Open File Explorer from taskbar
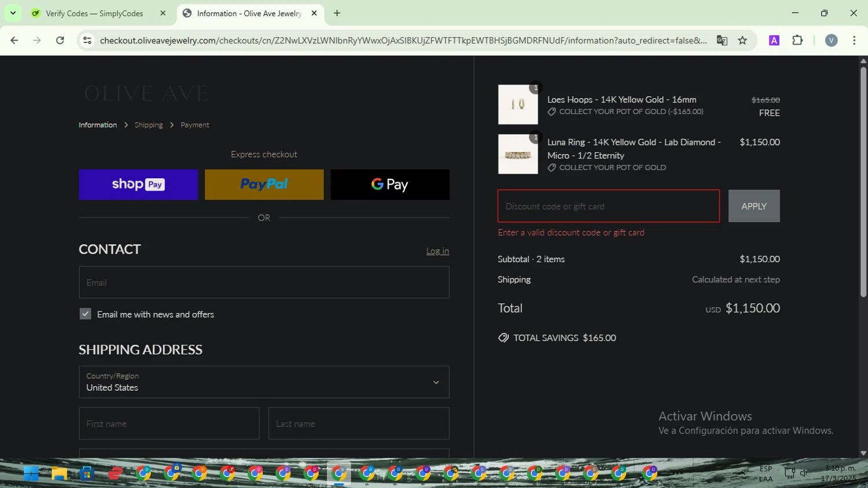 [59, 474]
